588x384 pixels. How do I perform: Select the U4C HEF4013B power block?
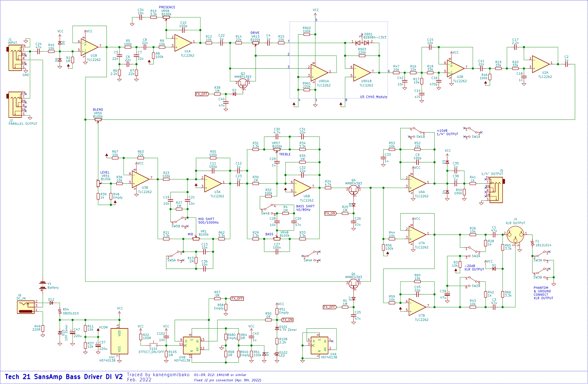[119, 341]
